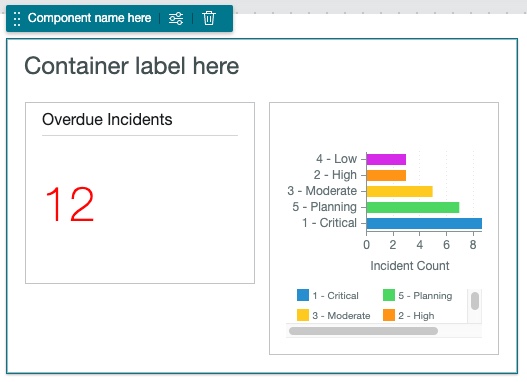
Task: Toggle the 1 - Critical legend swatch
Action: (303, 295)
